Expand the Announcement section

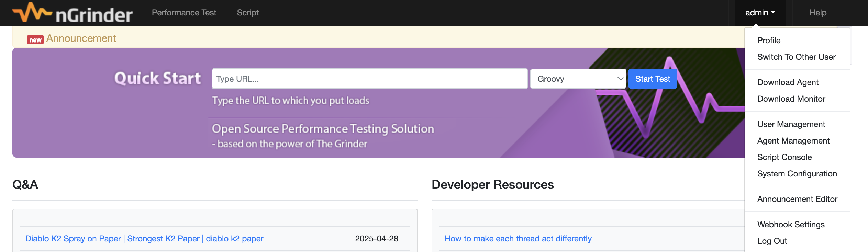coord(81,38)
